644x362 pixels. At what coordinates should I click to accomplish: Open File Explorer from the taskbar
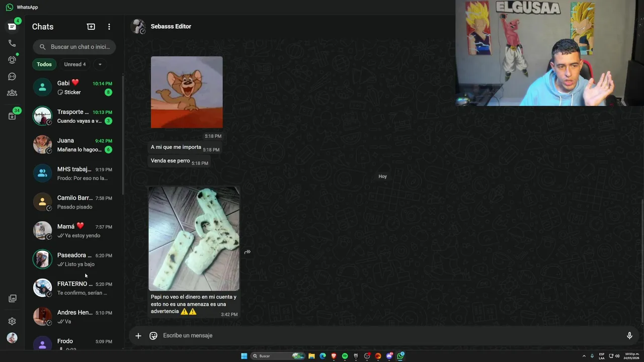(x=311, y=356)
